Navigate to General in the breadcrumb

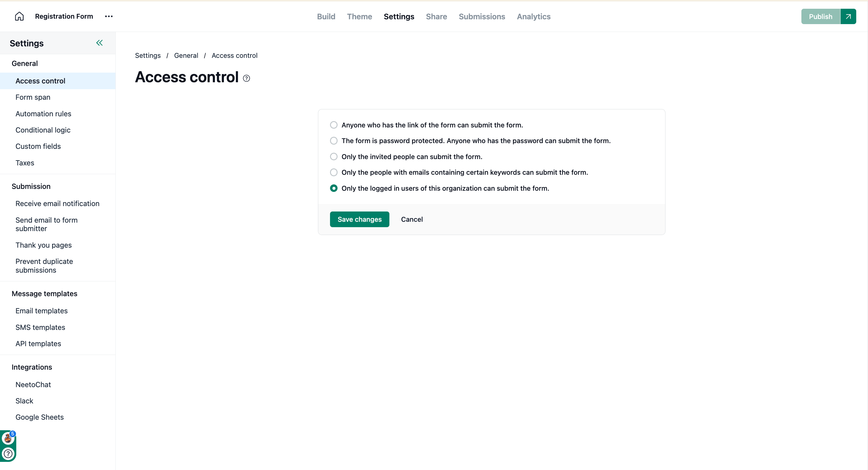tap(186, 56)
